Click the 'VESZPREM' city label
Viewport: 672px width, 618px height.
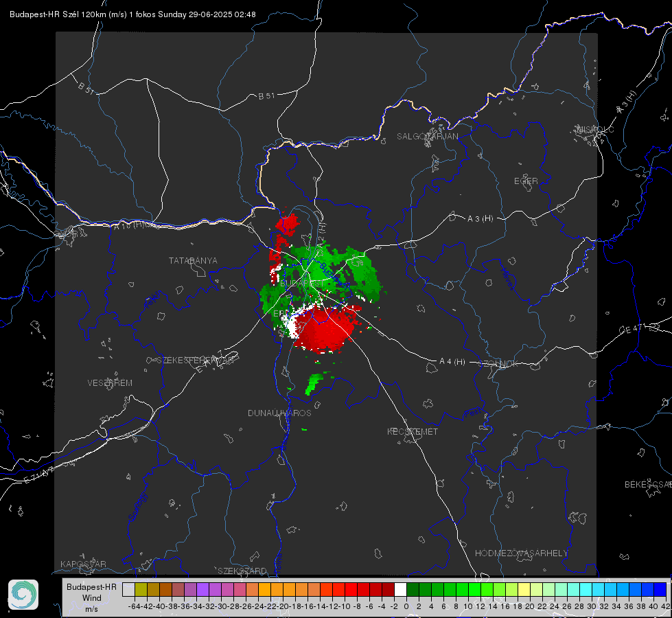(x=110, y=383)
